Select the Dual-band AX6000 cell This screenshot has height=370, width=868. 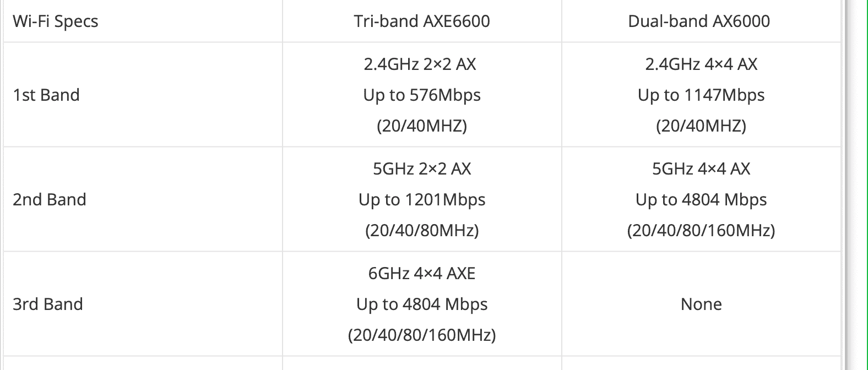coord(699,21)
